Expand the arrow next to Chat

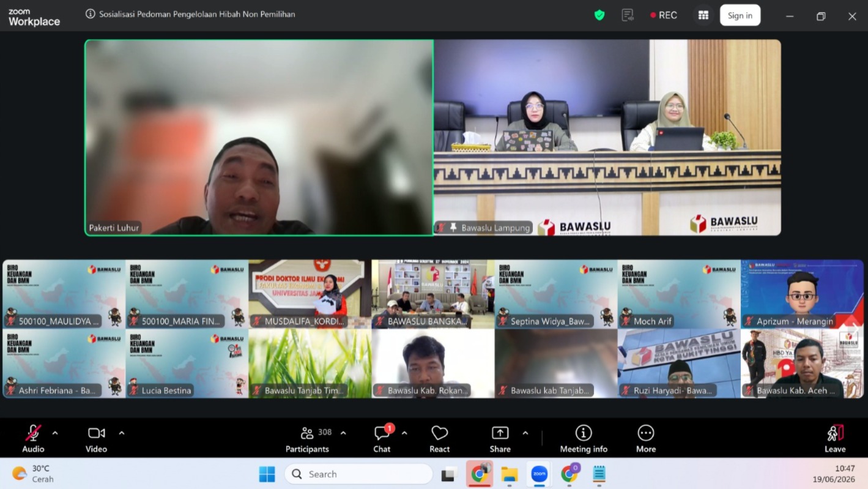[x=404, y=433]
